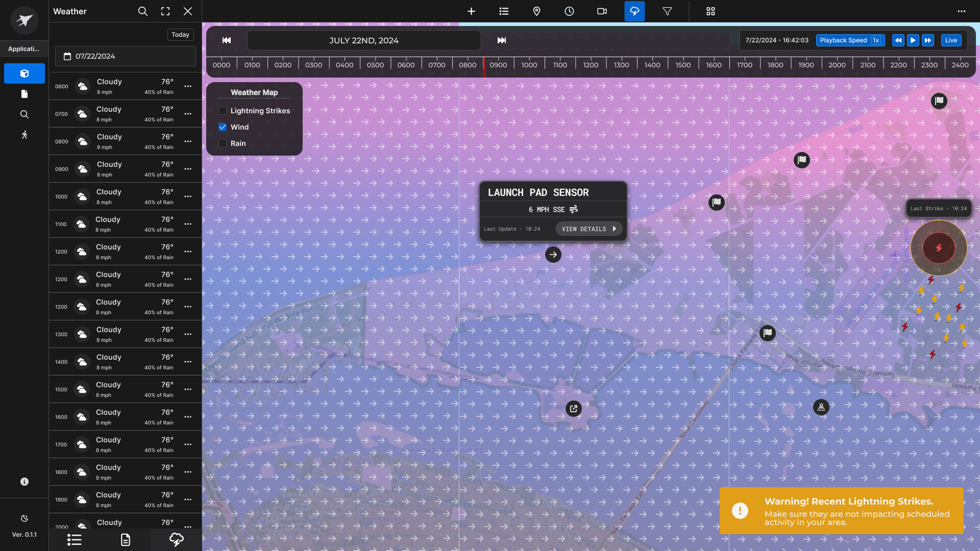Image resolution: width=980 pixels, height=551 pixels.
Task: Open the date picker field showing 07/22/2024
Action: pyautogui.click(x=125, y=56)
